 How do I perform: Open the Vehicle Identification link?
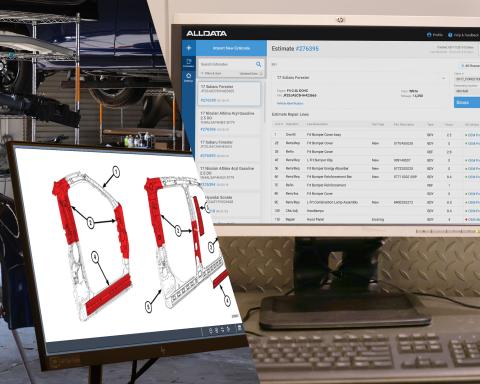click(290, 103)
